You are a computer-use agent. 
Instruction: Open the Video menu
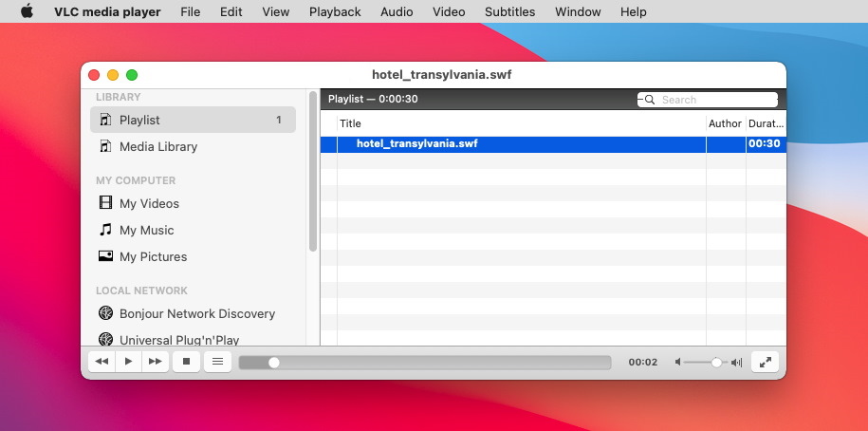tap(449, 11)
